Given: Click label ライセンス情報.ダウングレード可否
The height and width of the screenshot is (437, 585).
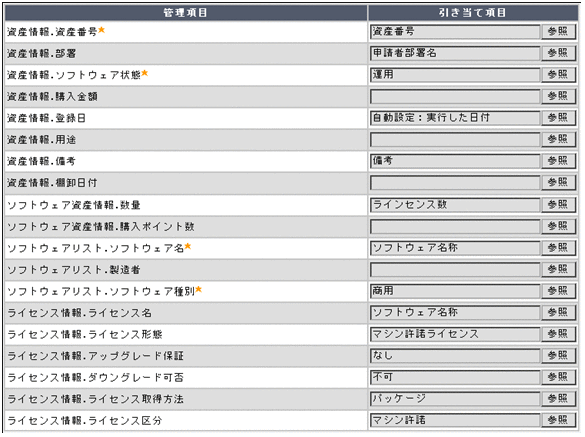Looking at the screenshot, I should (x=96, y=378).
